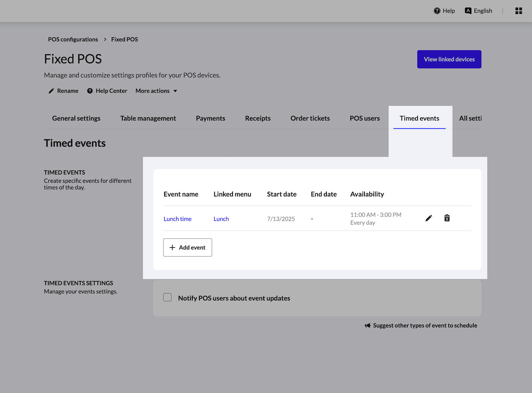Click the megaphone suggestion icon
Image resolution: width=532 pixels, height=393 pixels.
click(x=367, y=326)
